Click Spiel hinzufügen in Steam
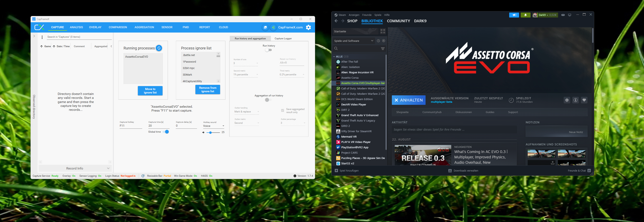This screenshot has height=222, width=644. pyautogui.click(x=347, y=171)
